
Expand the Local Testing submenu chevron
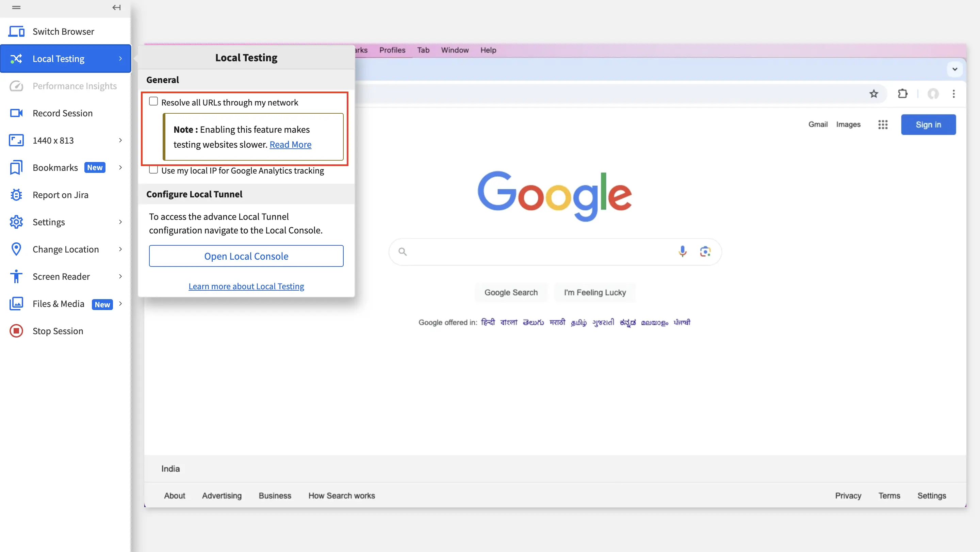pos(120,59)
